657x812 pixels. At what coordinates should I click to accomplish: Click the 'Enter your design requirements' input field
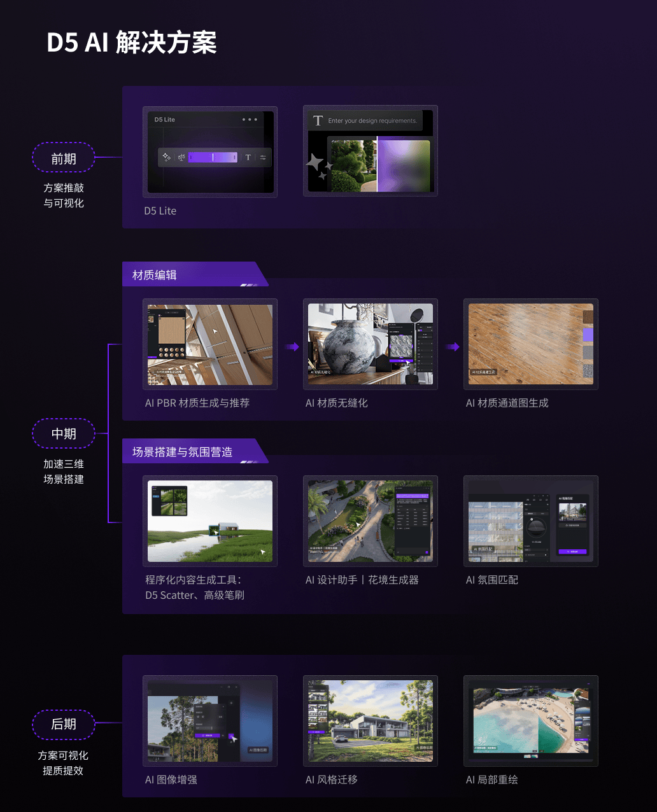365,121
